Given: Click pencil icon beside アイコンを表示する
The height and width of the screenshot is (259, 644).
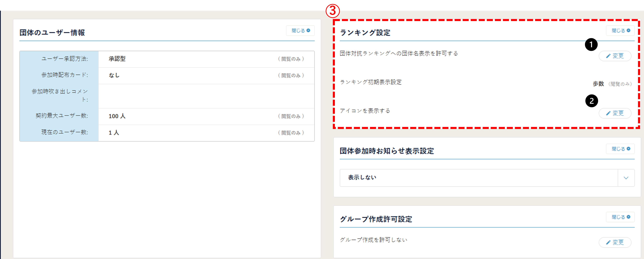Looking at the screenshot, I should click(x=608, y=113).
